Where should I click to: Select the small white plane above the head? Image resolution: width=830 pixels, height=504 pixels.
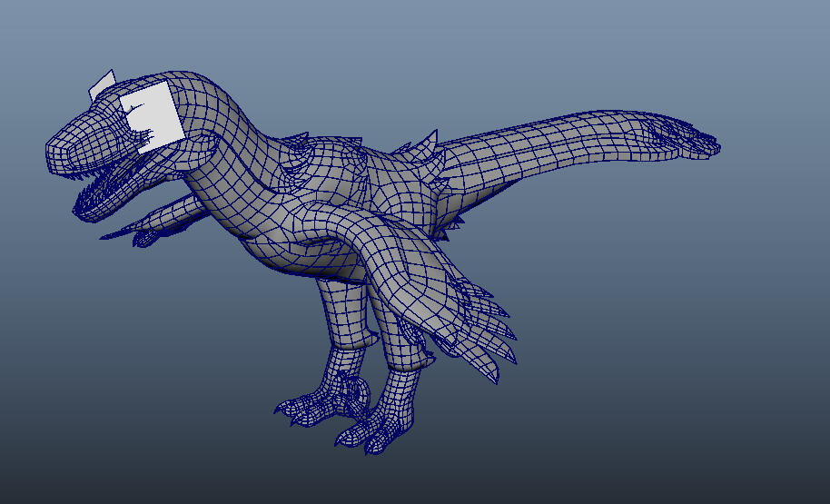103,84
